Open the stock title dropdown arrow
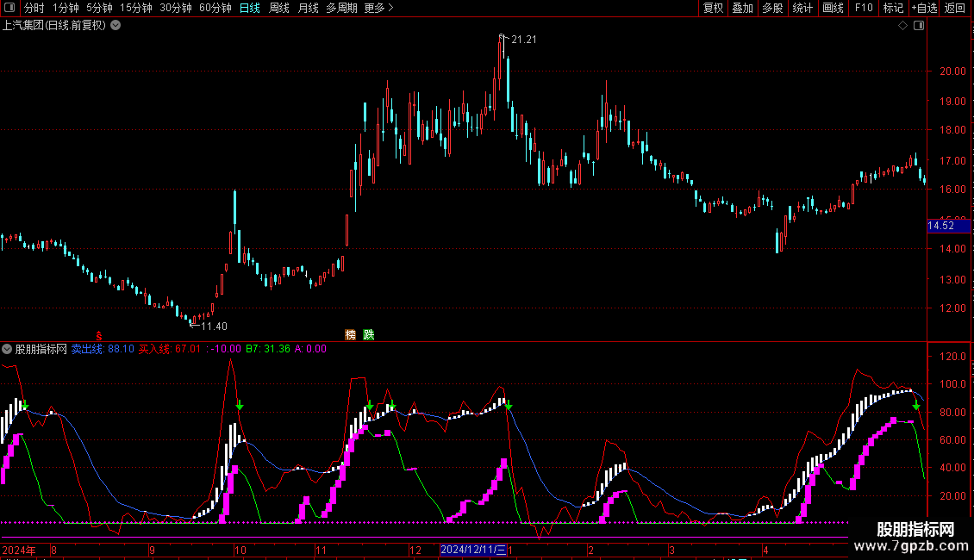 (x=116, y=26)
